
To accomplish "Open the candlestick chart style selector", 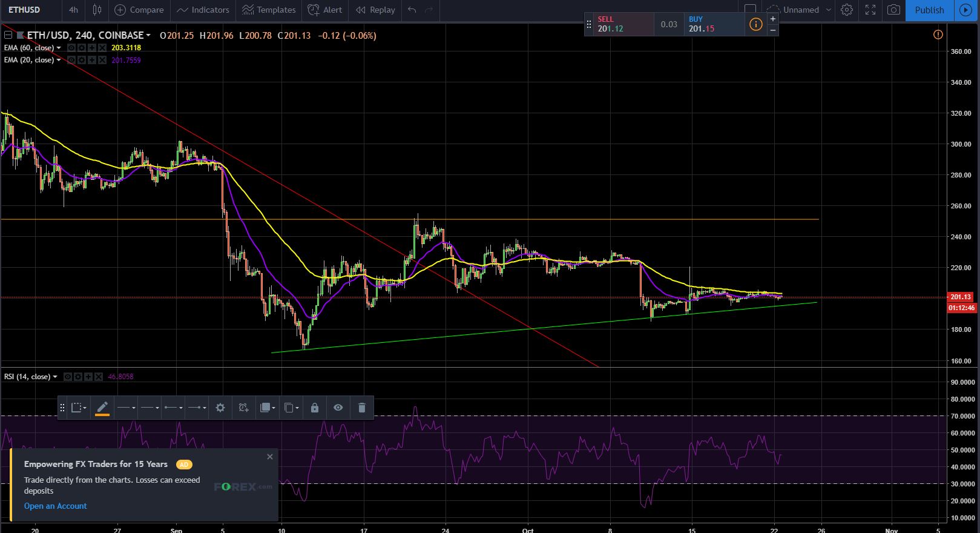I will coord(97,10).
